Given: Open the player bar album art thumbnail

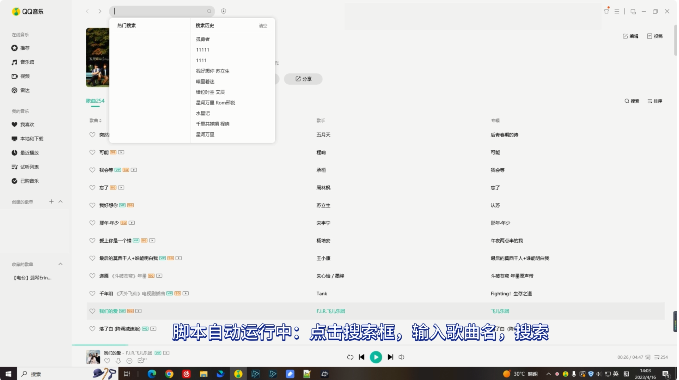Looking at the screenshot, I should tap(93, 357).
